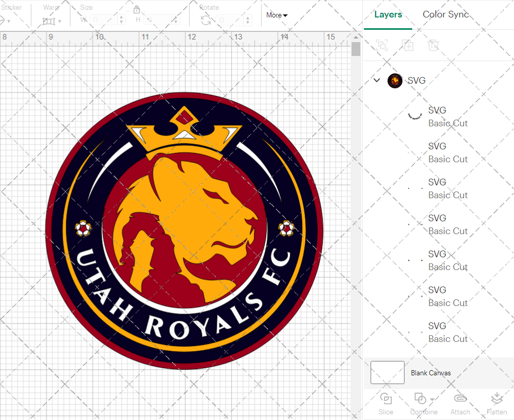Image resolution: width=514 pixels, height=420 pixels.
Task: Click the Attach tool
Action: tap(460, 404)
